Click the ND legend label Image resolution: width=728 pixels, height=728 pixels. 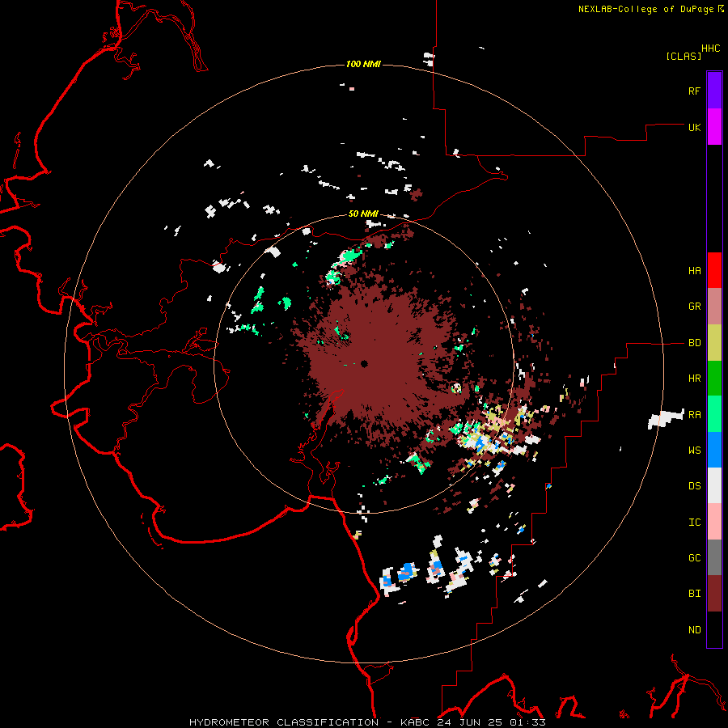(694, 630)
